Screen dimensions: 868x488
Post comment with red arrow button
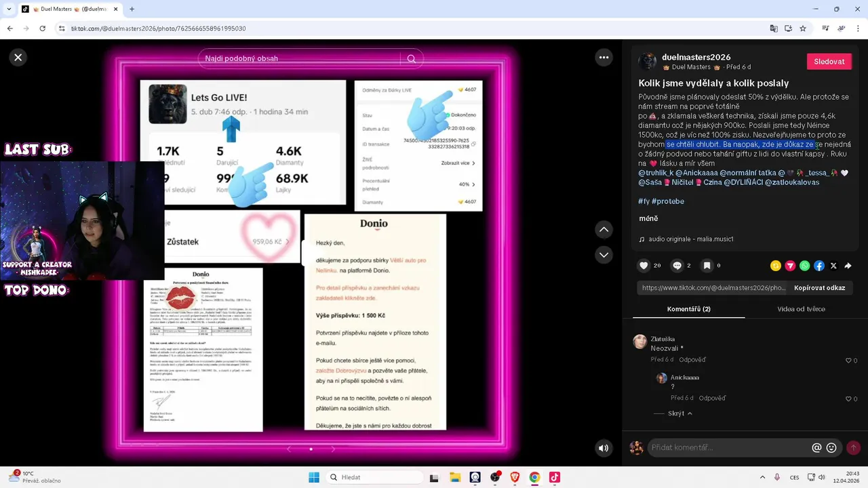(x=853, y=448)
